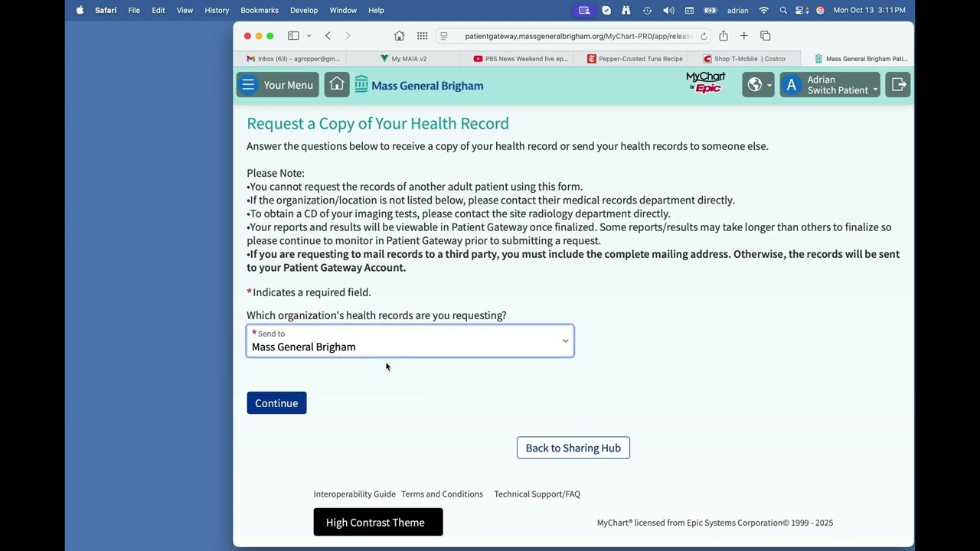The height and width of the screenshot is (551, 980).
Task: Select the Mass General Brigham Patient tab
Action: pyautogui.click(x=857, y=58)
